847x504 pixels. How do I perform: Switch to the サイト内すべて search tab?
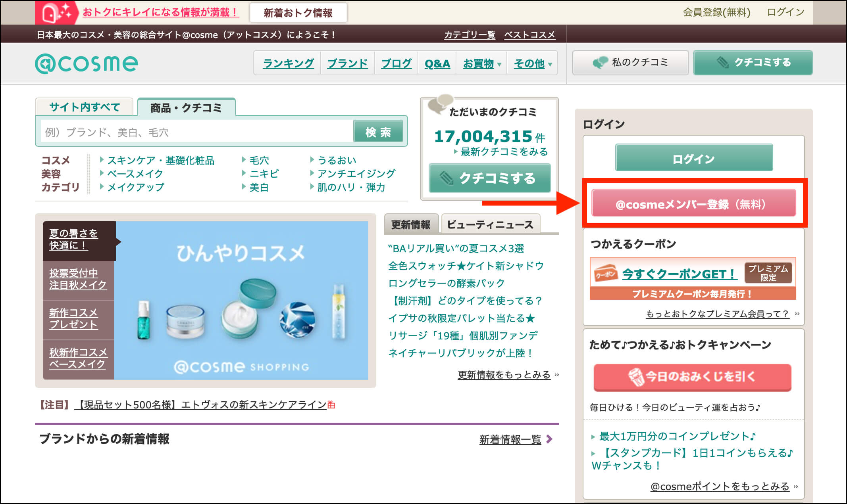[85, 107]
